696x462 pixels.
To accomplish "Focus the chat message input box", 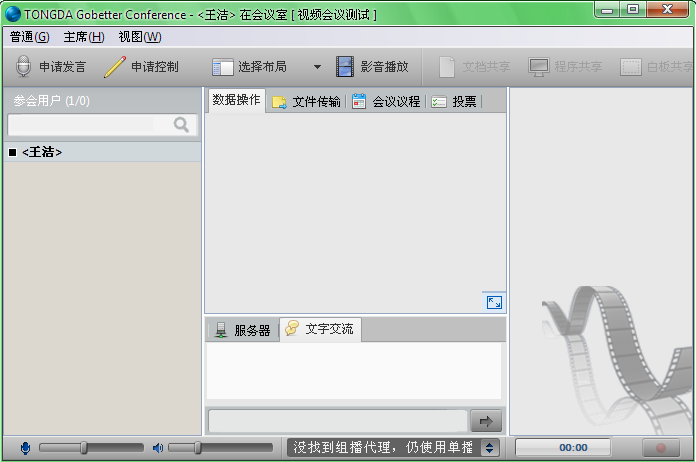I will click(x=338, y=421).
